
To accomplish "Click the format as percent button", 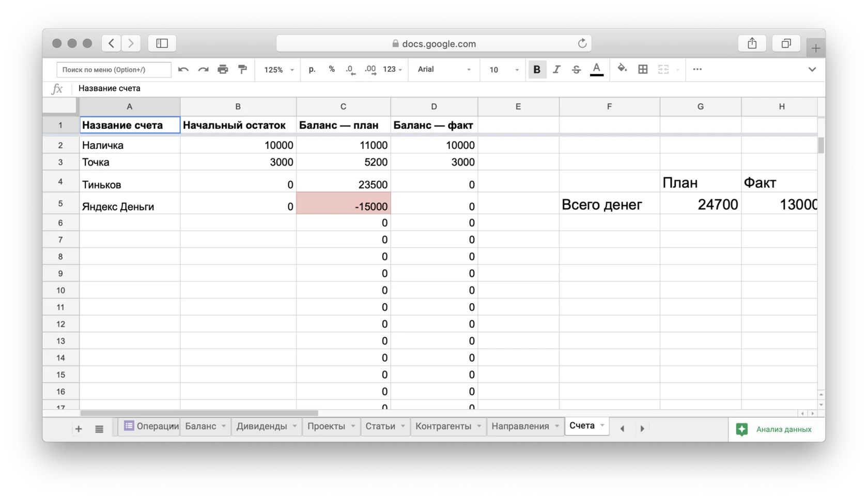I will [332, 70].
